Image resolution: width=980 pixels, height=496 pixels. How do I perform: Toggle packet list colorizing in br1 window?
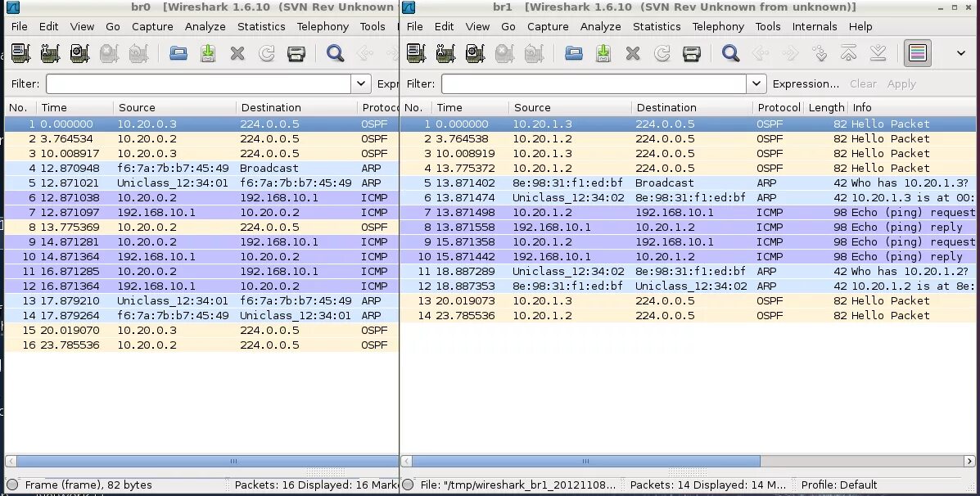point(918,54)
